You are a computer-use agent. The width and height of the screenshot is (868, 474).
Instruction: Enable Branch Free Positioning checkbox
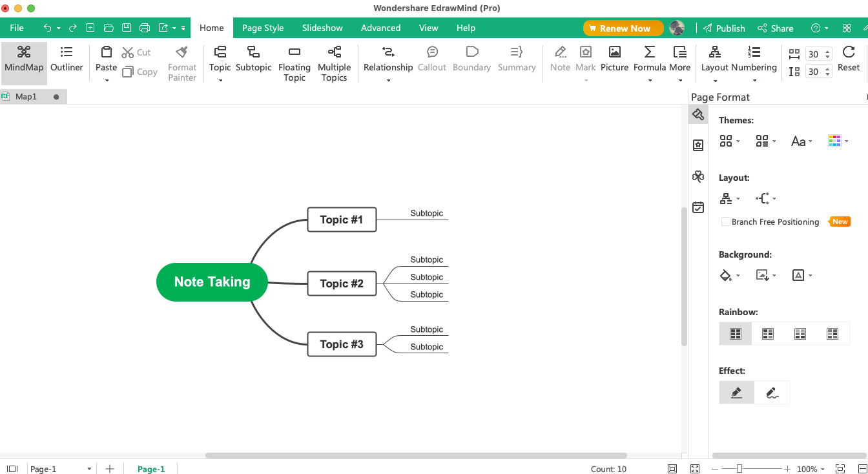pos(726,222)
